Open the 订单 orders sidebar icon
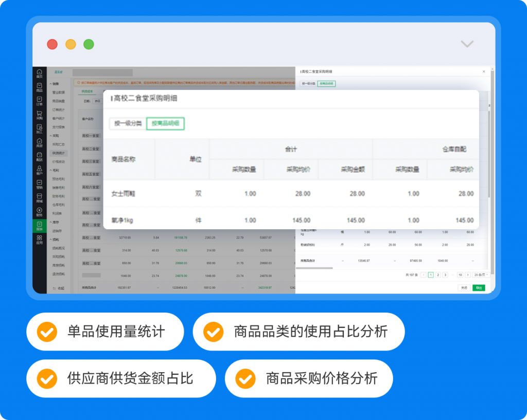Screen dimensions: 527x420 click(40, 101)
